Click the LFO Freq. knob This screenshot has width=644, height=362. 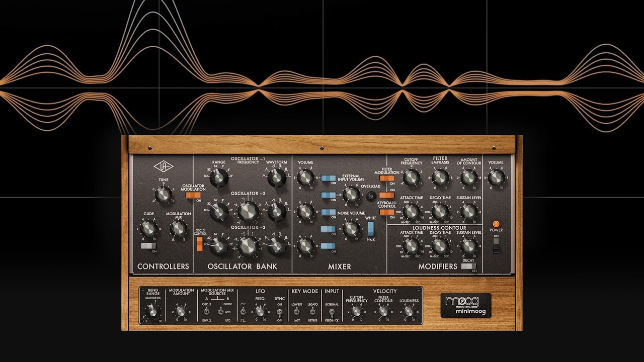tap(260, 312)
